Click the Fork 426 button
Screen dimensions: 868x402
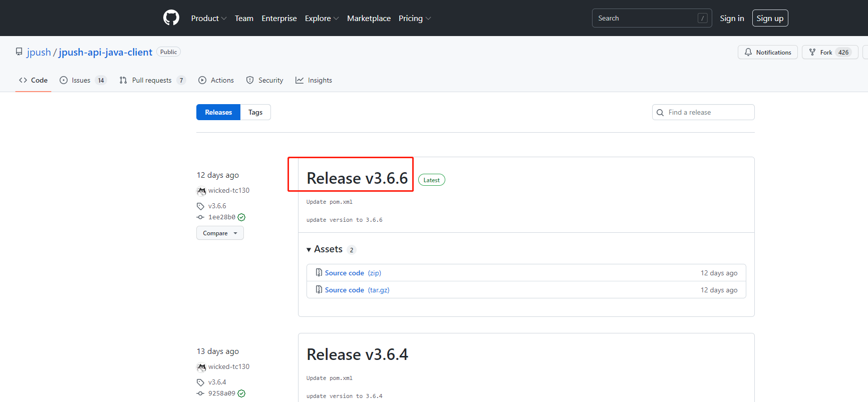tap(830, 52)
